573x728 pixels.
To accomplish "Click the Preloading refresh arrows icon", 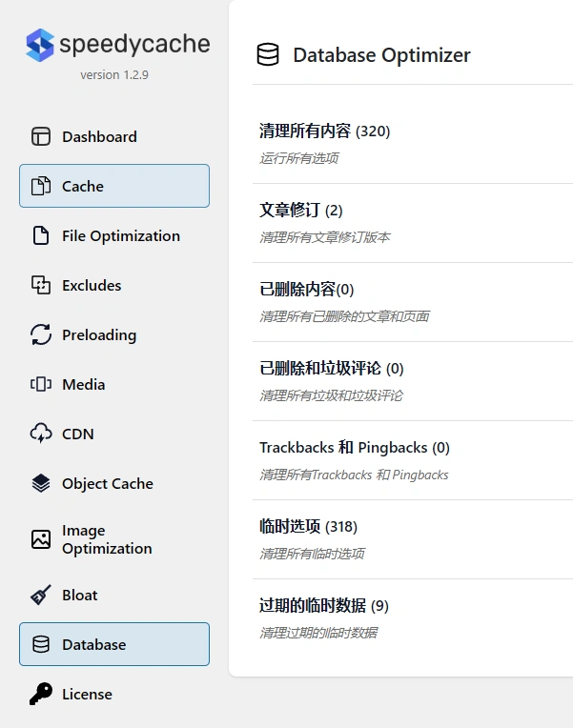I will pos(41,334).
